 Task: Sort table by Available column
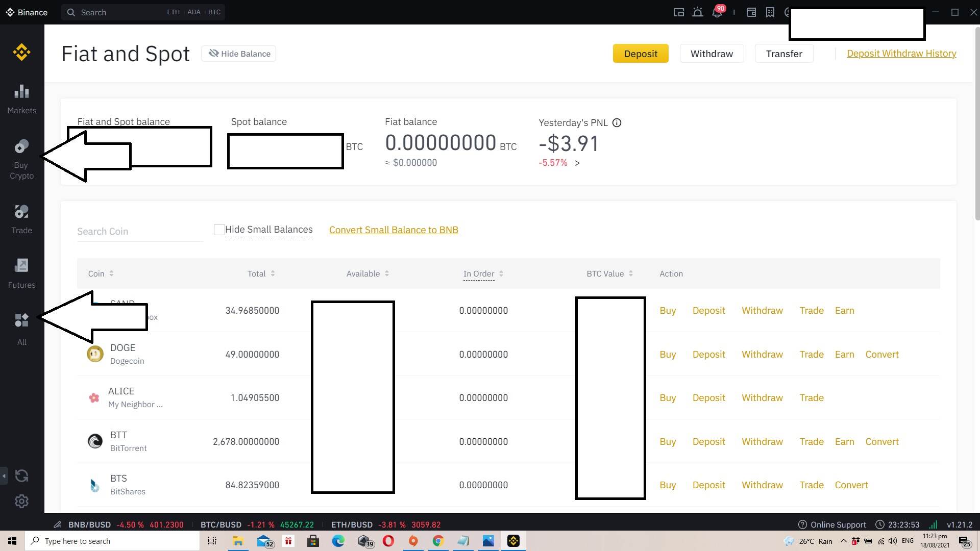367,274
